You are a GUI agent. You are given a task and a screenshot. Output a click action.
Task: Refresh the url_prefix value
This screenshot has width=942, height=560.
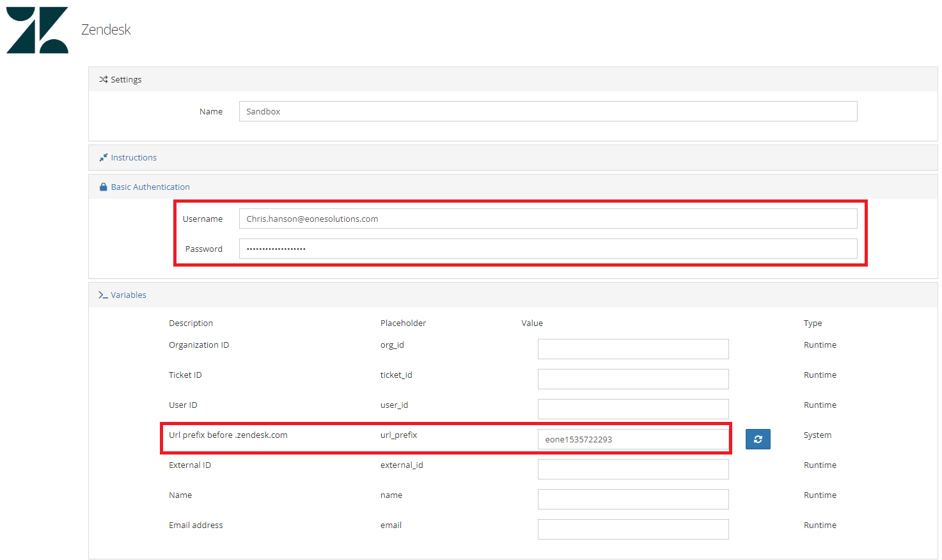[758, 439]
